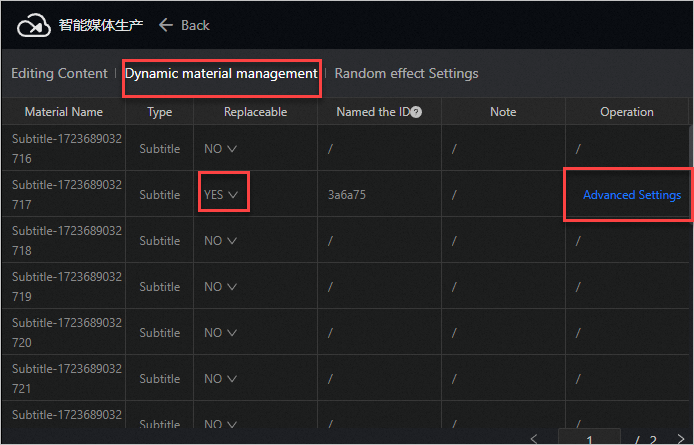Click the Note column header
Screen dimensions: 694x445
coord(503,112)
